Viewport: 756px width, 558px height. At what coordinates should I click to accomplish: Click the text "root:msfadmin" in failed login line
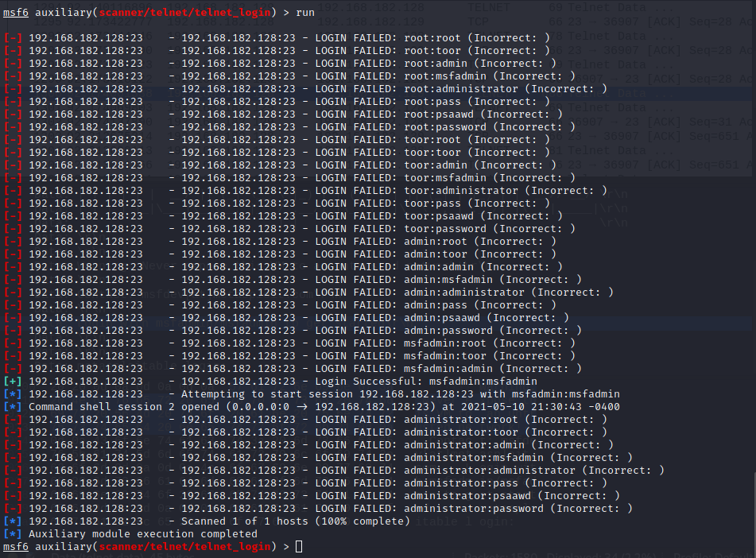tap(445, 76)
